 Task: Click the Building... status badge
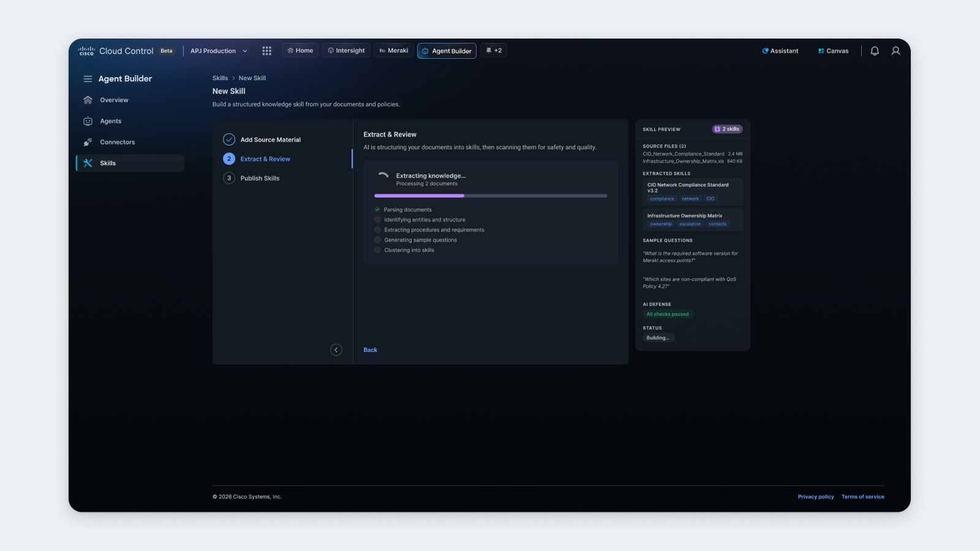click(658, 338)
